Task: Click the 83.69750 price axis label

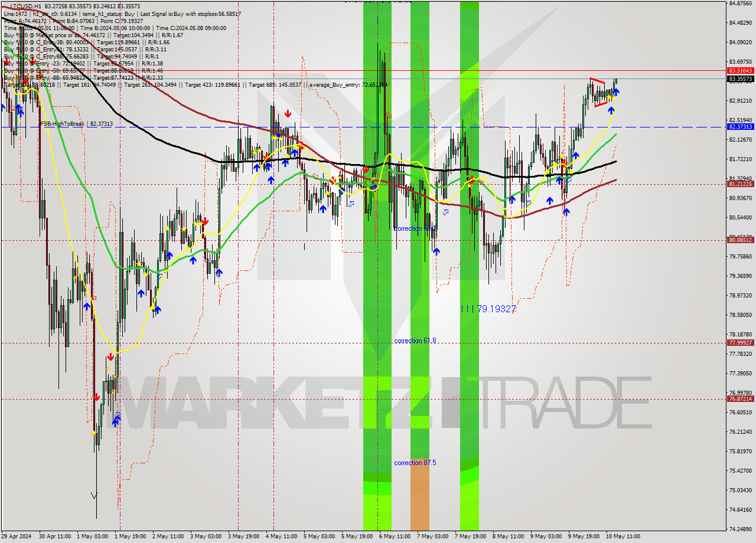Action: click(741, 61)
